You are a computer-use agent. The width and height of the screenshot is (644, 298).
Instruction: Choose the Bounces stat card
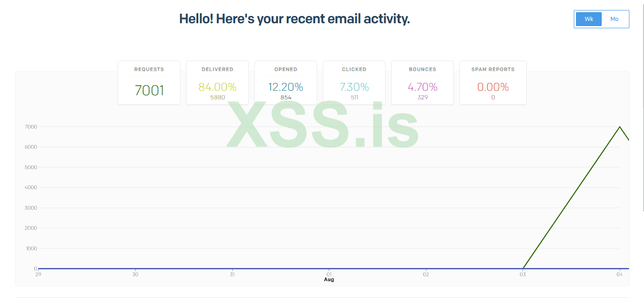pyautogui.click(x=422, y=82)
